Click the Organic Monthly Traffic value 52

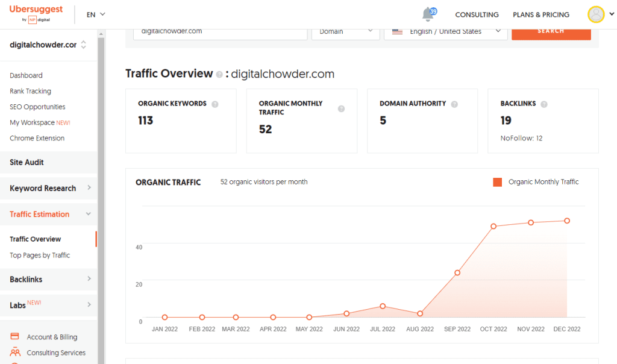coord(265,130)
